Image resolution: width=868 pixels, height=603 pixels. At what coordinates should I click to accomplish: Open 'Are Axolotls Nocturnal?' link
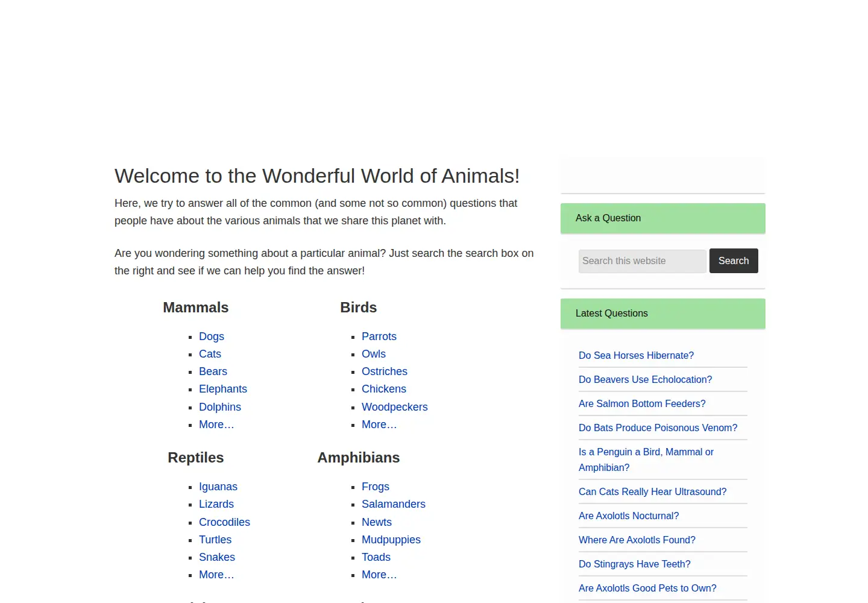tap(629, 516)
